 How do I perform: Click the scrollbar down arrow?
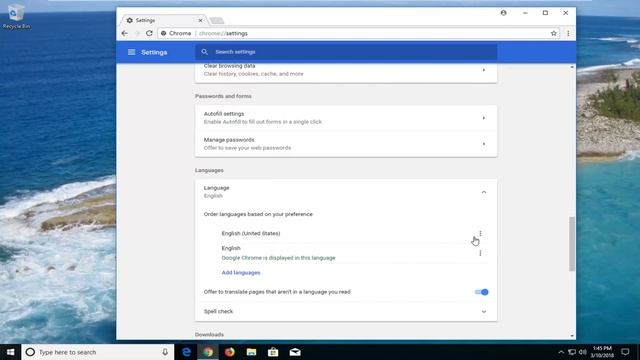coord(572,336)
